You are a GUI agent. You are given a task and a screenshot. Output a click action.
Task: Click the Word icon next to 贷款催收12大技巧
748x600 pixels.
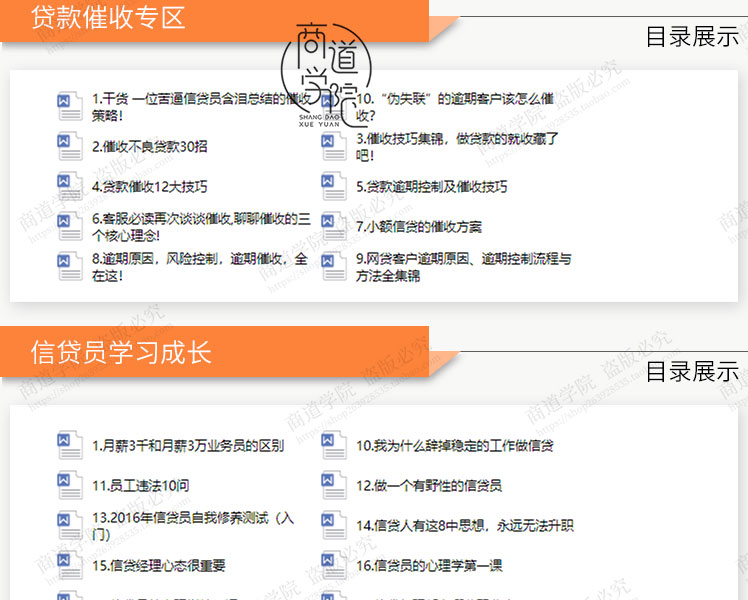coord(70,186)
